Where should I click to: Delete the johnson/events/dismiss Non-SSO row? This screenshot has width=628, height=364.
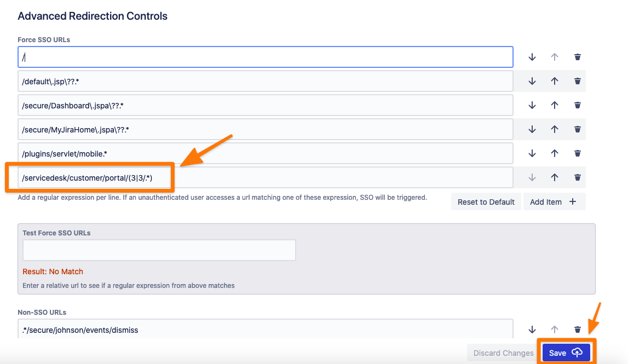pos(577,329)
